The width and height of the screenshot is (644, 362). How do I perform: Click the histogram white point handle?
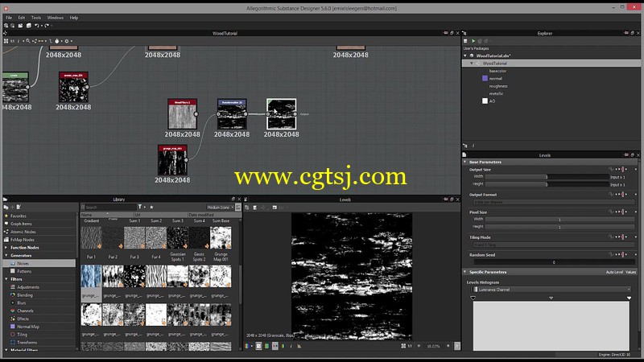click(x=629, y=298)
